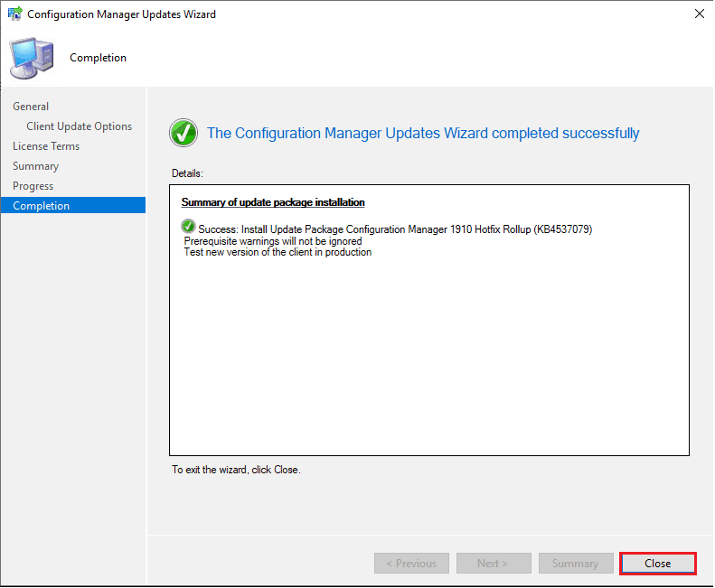Open the License Terms step

click(46, 146)
